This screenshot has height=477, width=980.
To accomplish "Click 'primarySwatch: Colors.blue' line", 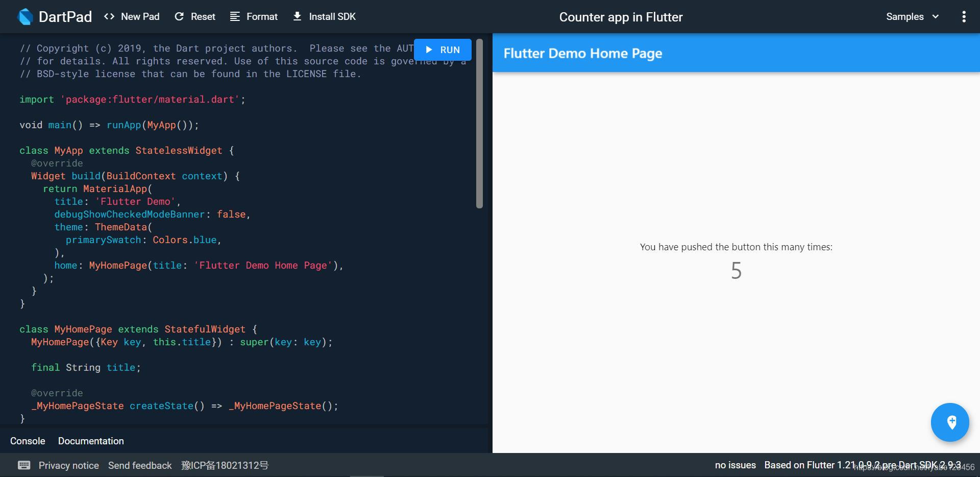I will click(x=143, y=240).
